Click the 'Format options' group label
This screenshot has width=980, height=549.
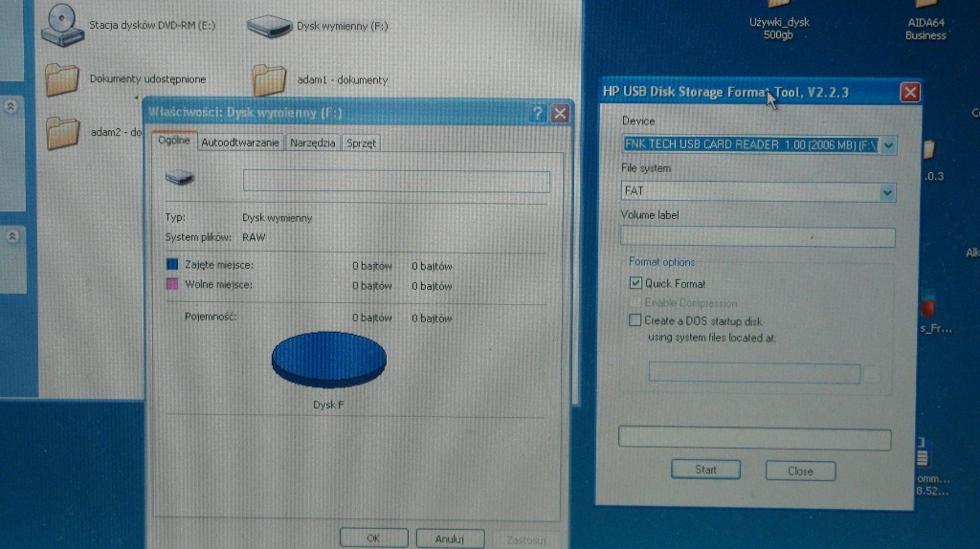pos(661,262)
